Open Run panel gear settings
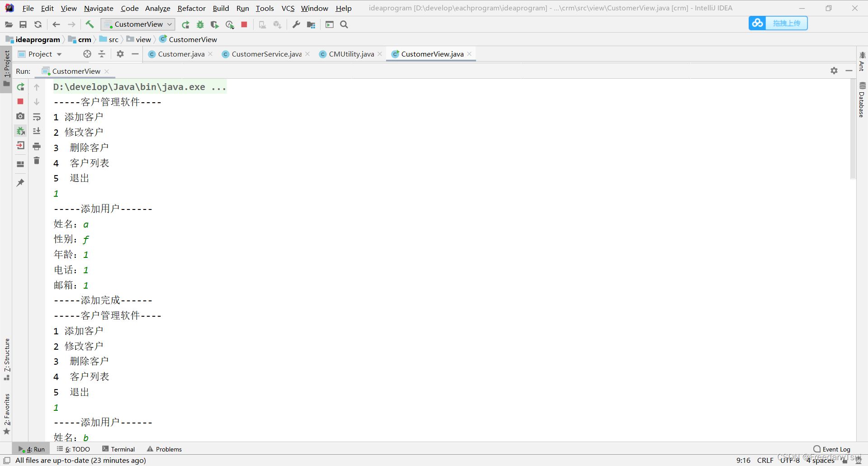This screenshot has width=868, height=466. click(834, 71)
